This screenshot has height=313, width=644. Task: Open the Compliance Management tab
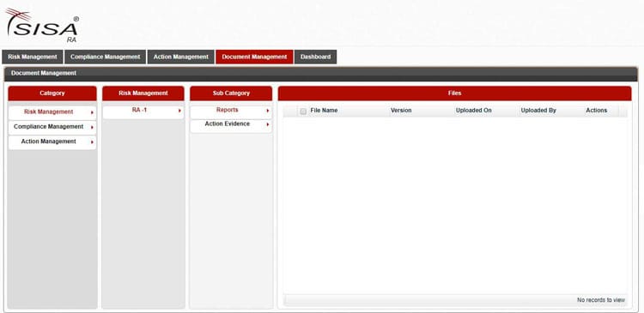click(105, 57)
